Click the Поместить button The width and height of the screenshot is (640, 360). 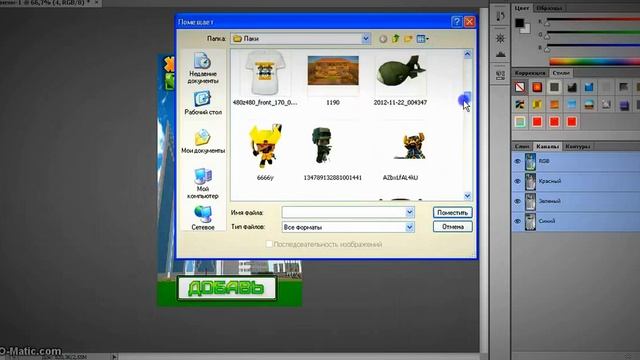(452, 212)
